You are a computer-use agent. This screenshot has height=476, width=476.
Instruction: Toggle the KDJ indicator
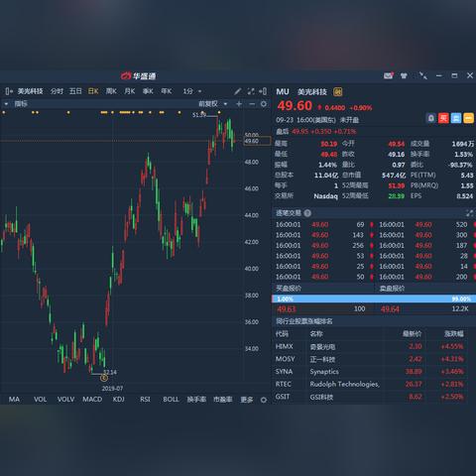pos(118,400)
